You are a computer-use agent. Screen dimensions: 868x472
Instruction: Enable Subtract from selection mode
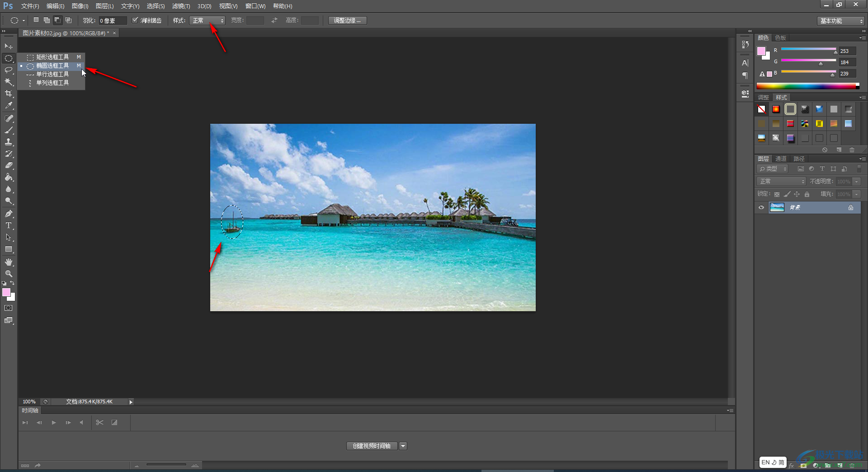(57, 20)
